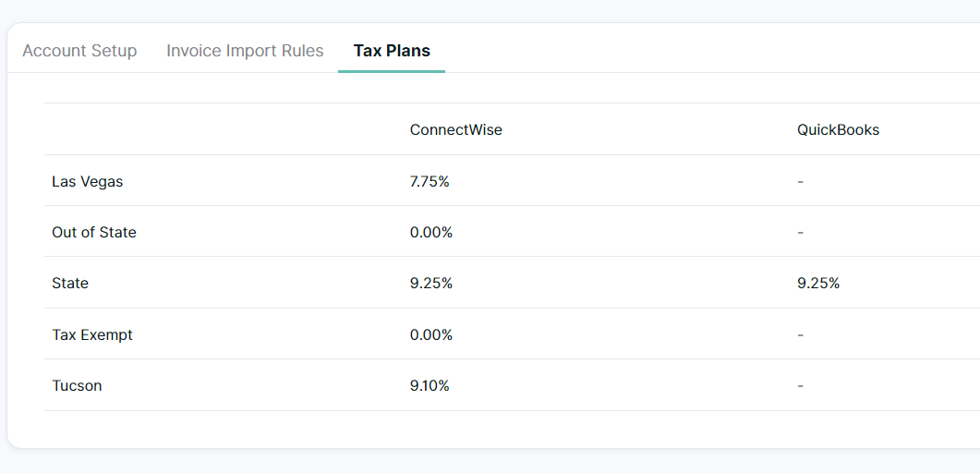Viewport: 980px width, 473px height.
Task: Click the QuickBooks column header
Action: pos(838,130)
